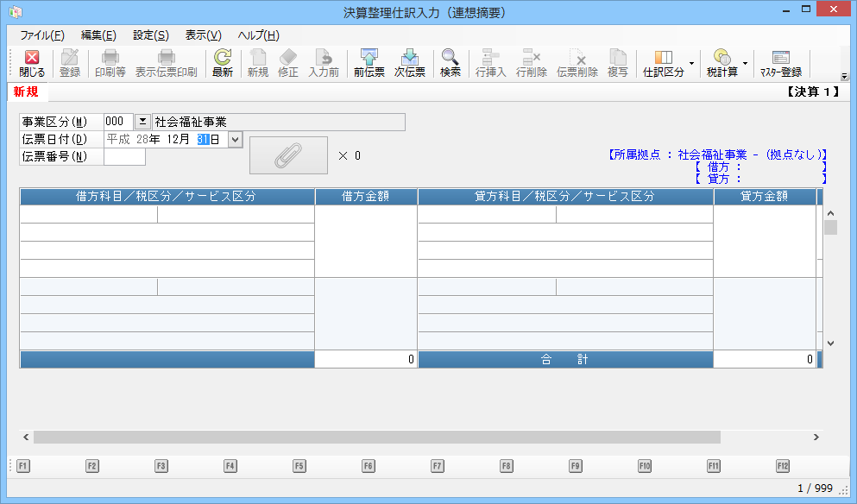Click the 閉じる (close) toolbar icon
The image size is (857, 504).
(32, 63)
